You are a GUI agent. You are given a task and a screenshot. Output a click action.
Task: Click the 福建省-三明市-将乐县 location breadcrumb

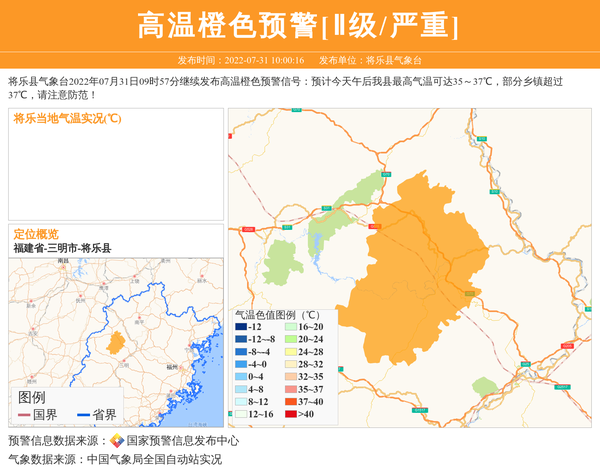[x=62, y=248]
